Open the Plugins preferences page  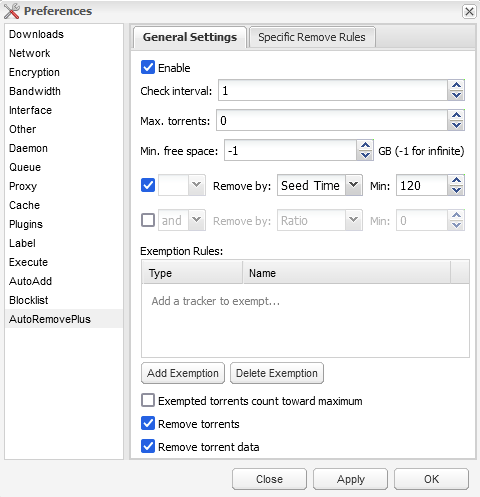[26, 224]
